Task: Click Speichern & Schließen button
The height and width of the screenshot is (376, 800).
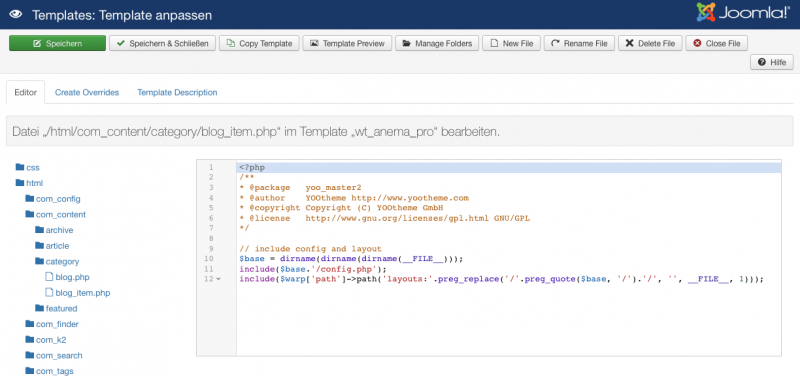Action: tap(163, 43)
